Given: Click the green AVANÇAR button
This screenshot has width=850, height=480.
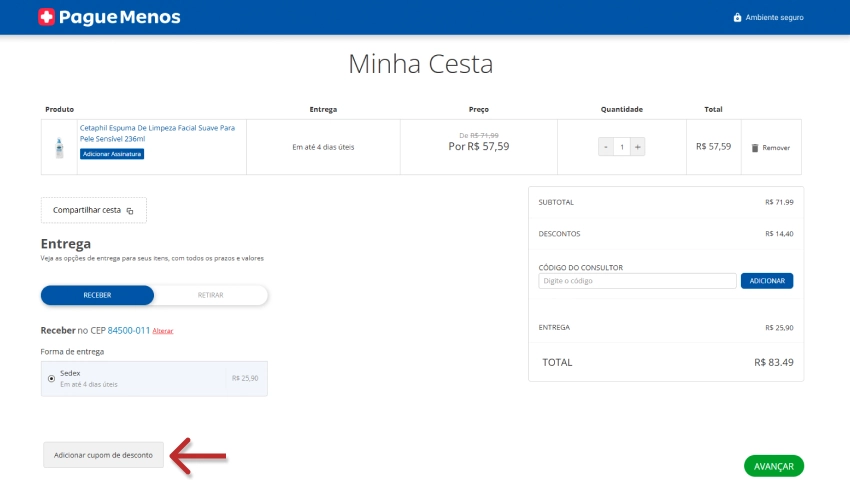Looking at the screenshot, I should pos(773,466).
